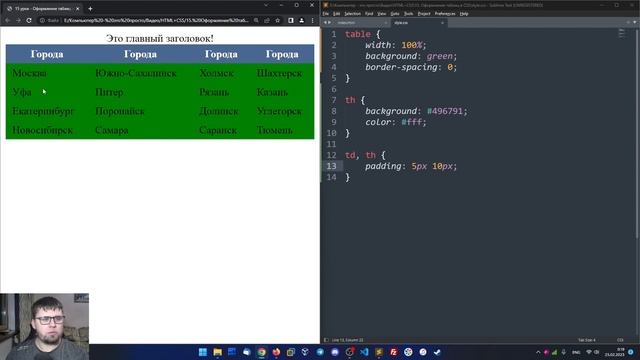
Task: Open Google Chrome from the taskbar
Action: point(262,352)
